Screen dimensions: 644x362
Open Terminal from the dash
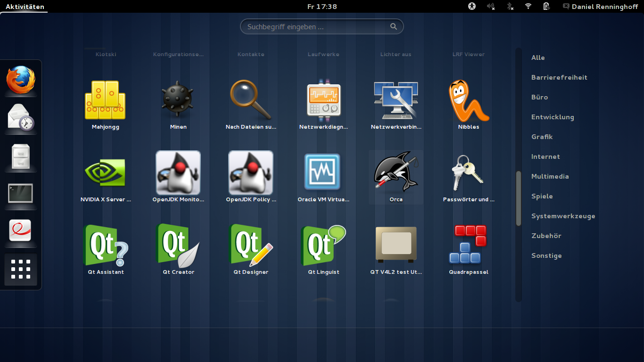(x=21, y=194)
